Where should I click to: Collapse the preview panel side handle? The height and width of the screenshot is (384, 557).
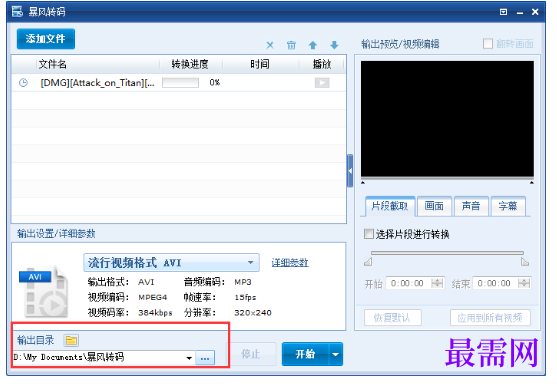[x=350, y=171]
